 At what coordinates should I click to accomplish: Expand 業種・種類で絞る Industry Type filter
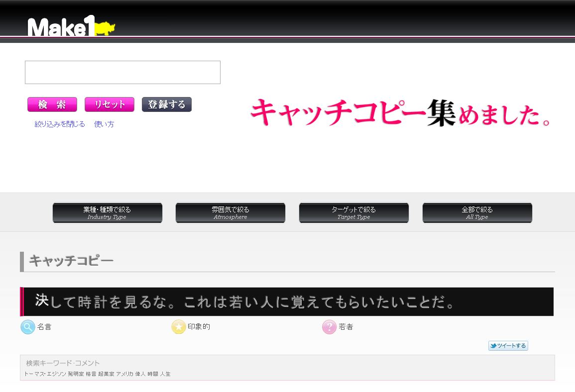coord(108,213)
